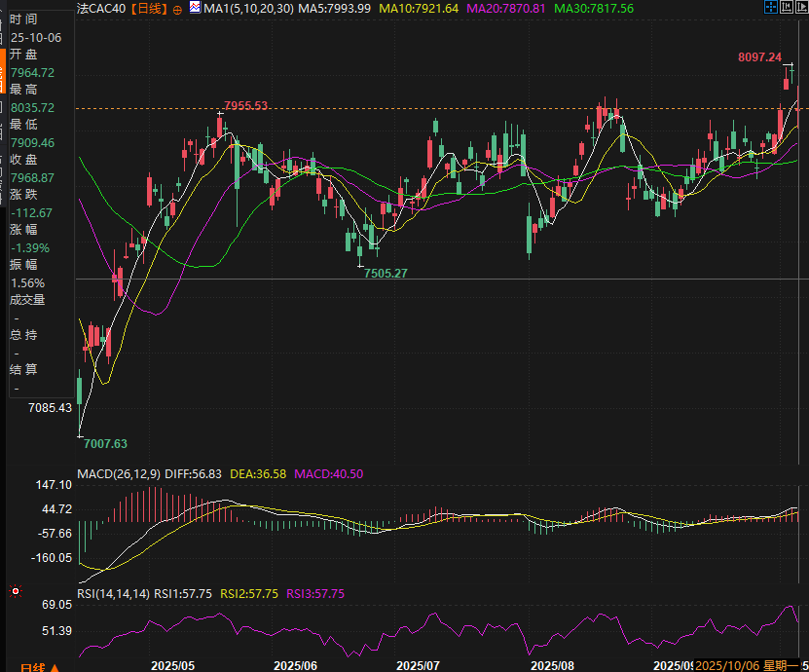
Task: Click the small red circle icon near RSI
Action: click(x=15, y=591)
